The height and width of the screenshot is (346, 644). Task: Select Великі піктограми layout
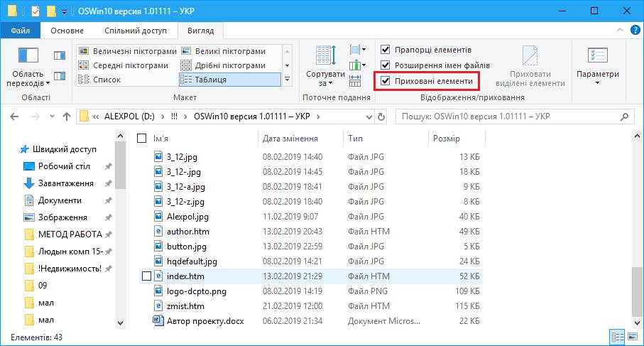pyautogui.click(x=224, y=51)
